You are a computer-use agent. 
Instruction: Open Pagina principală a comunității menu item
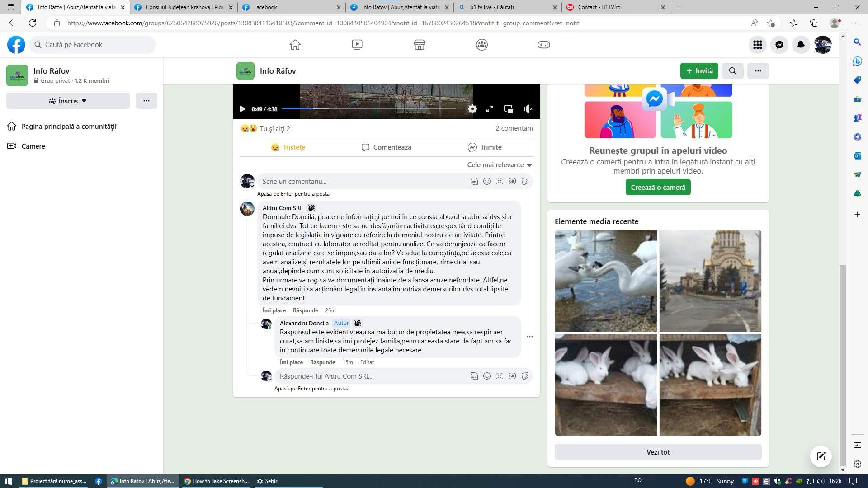69,127
